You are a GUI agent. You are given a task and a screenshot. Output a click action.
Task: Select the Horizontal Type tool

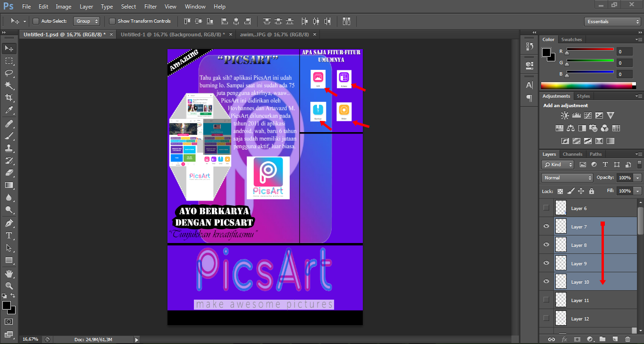pyautogui.click(x=9, y=235)
